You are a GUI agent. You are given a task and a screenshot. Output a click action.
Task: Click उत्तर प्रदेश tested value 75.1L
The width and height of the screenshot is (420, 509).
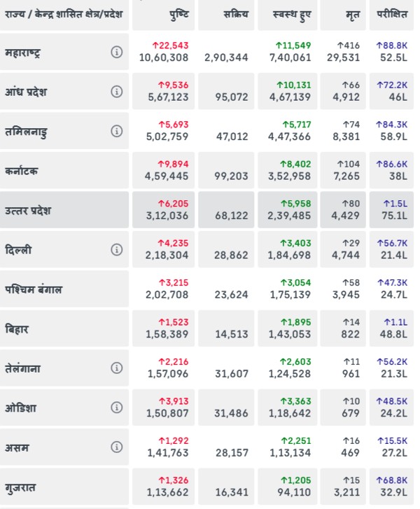click(x=395, y=216)
